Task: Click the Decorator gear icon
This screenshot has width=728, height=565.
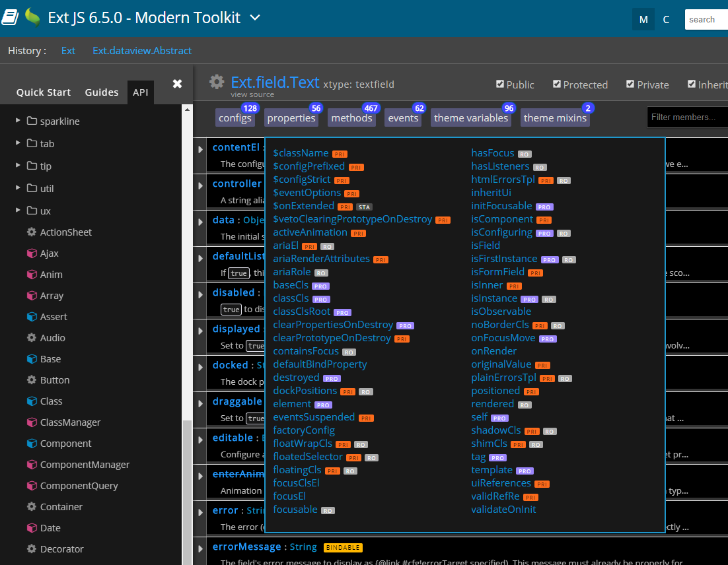Action: (32, 548)
